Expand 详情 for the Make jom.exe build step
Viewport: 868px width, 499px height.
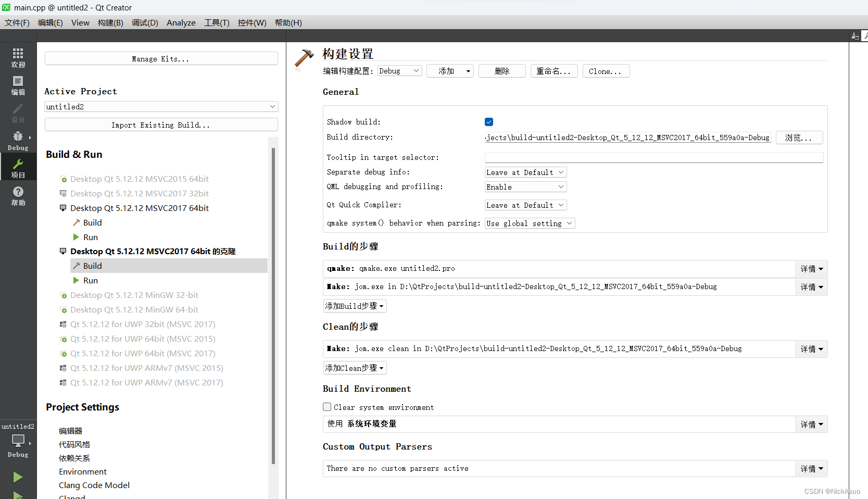[812, 287]
